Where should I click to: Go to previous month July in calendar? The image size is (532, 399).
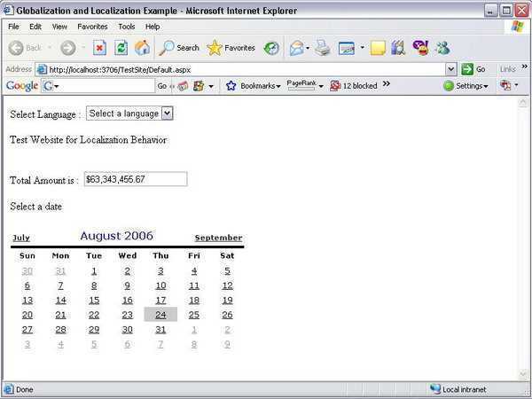pyautogui.click(x=20, y=238)
